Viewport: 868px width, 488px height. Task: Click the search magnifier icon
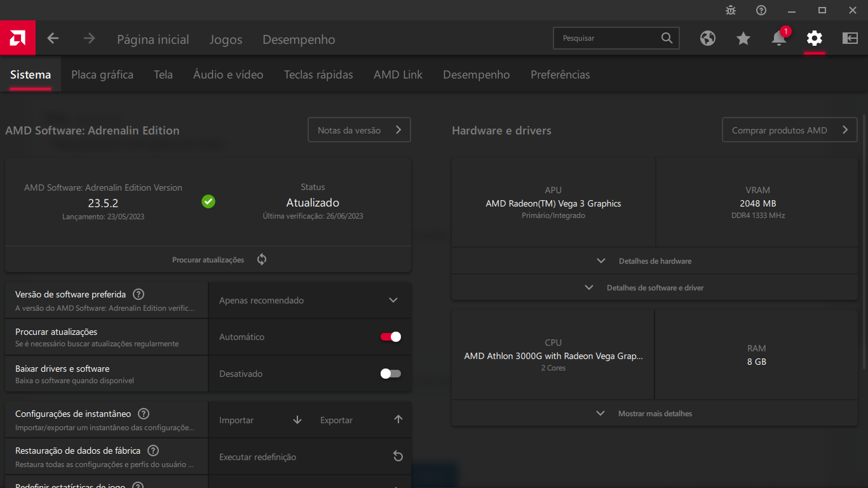click(667, 38)
